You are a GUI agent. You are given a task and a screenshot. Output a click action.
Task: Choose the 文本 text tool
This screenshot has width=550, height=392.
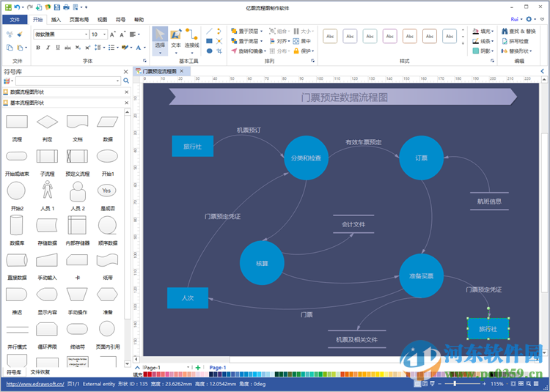176,40
